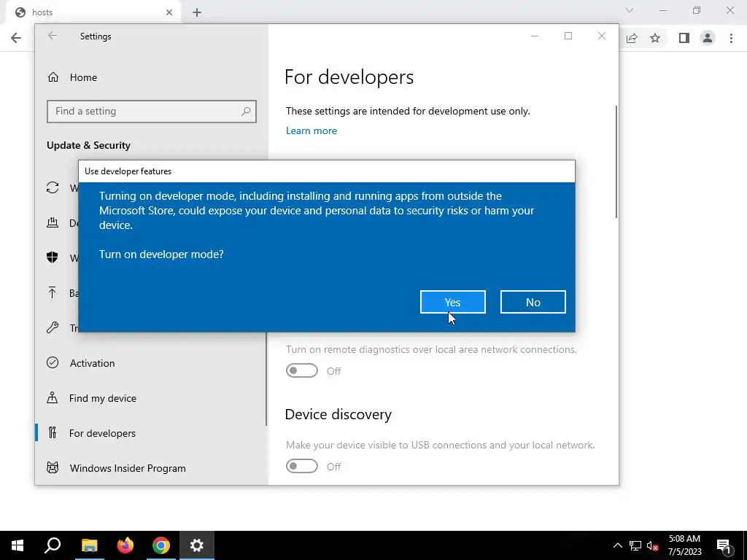Image resolution: width=747 pixels, height=560 pixels.
Task: Click the Delivery Optimization icon
Action: coord(53,222)
